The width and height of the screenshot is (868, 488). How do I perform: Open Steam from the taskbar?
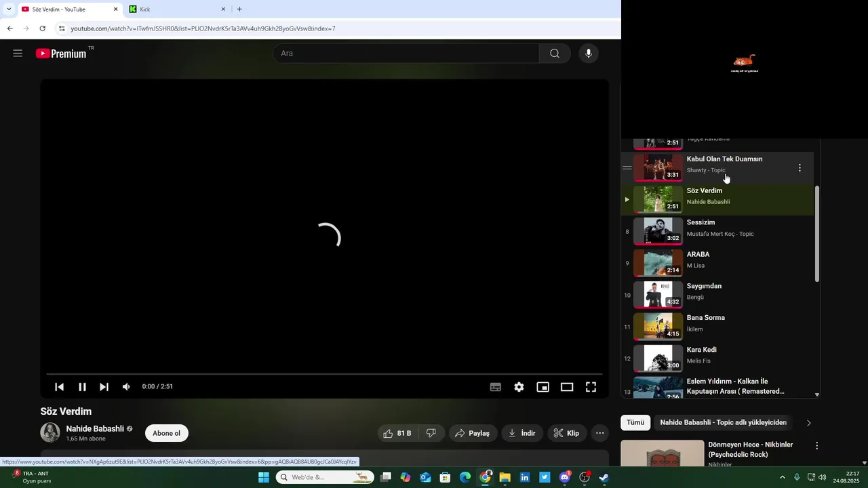(604, 477)
